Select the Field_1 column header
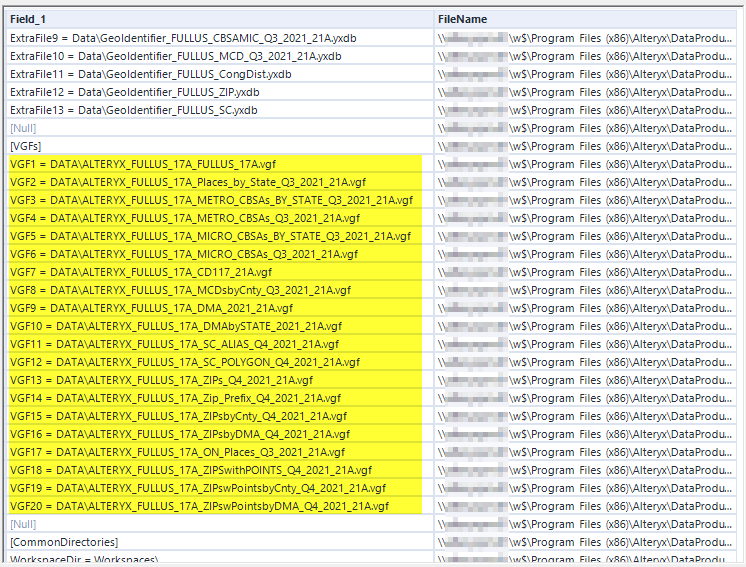746x567 pixels. point(220,19)
